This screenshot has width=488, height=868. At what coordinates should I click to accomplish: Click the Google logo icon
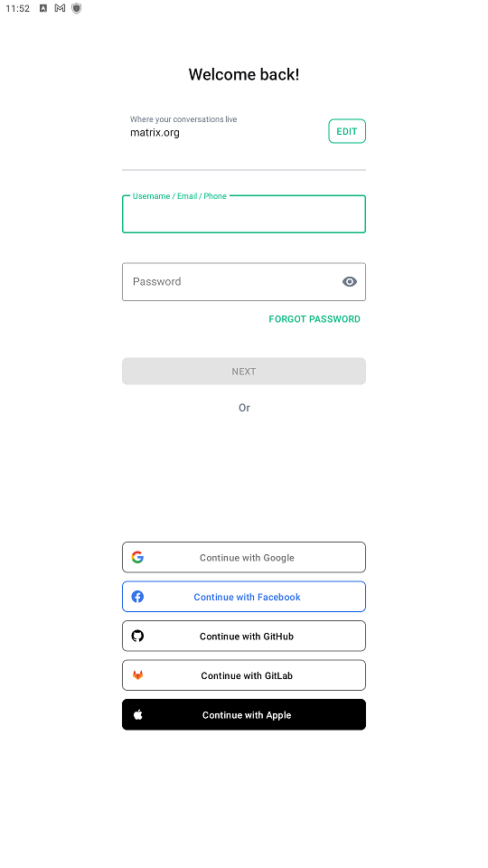tap(137, 557)
